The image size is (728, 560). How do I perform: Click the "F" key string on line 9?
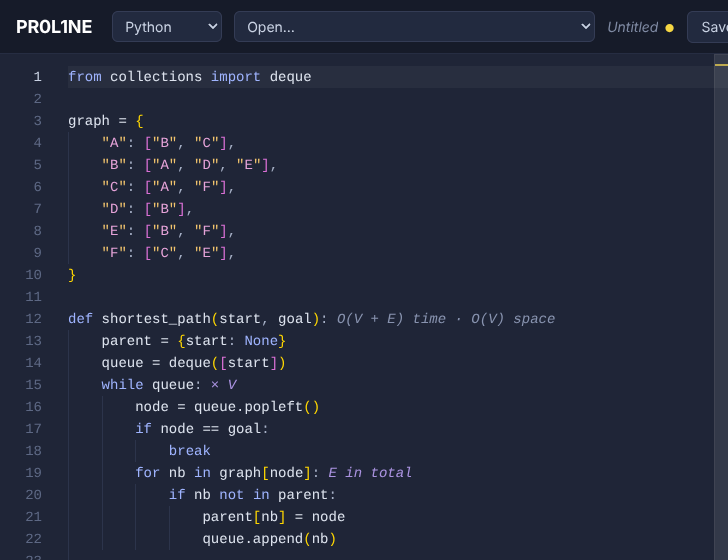point(114,253)
